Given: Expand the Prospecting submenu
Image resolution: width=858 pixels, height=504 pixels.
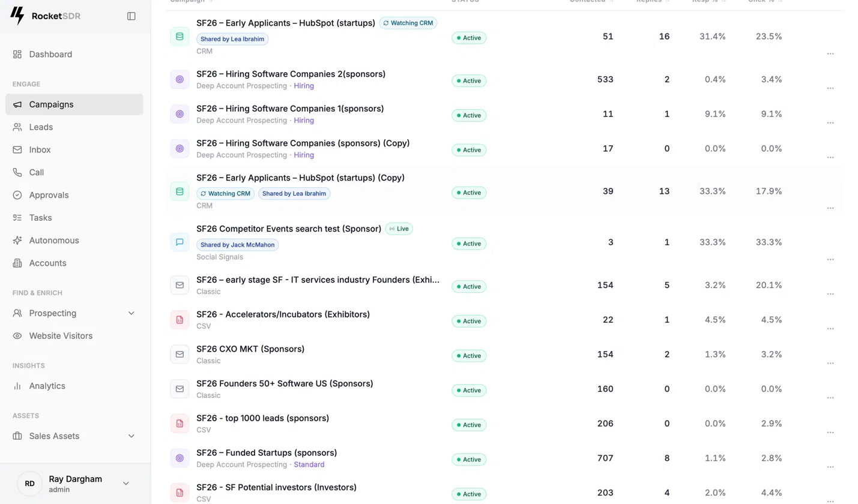Looking at the screenshot, I should click(131, 313).
